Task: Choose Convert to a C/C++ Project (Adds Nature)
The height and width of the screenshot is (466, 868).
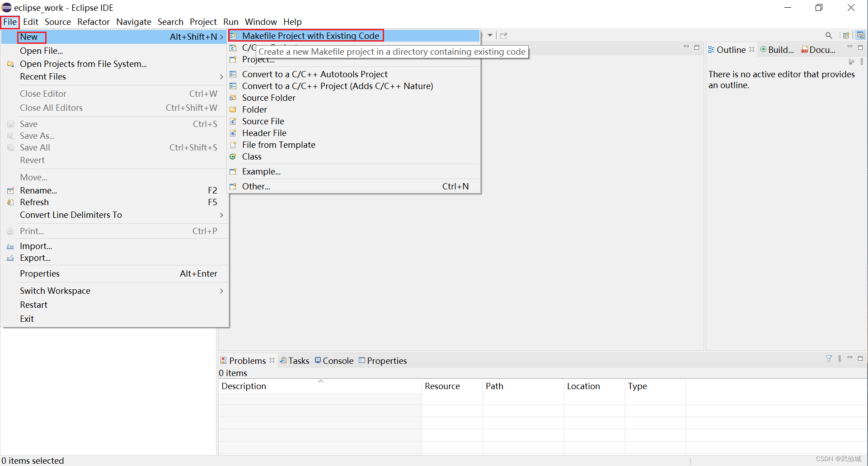Action: (x=353, y=86)
